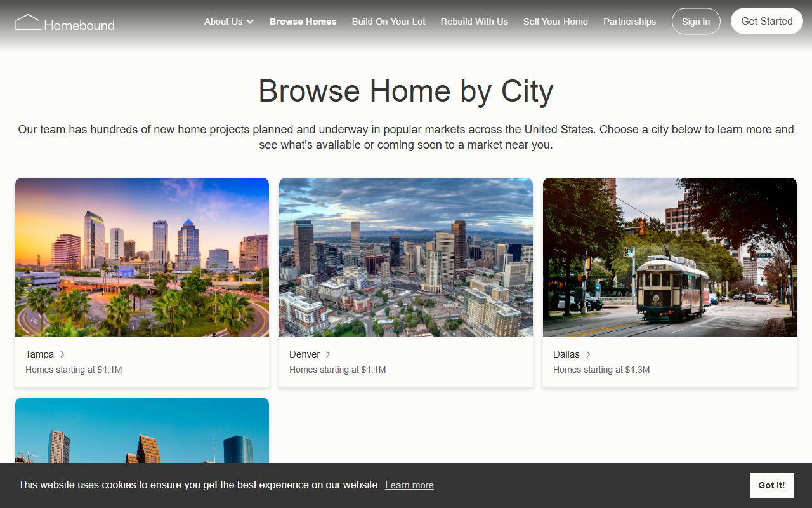Click Homes starting at $1.3M text
Viewport: 812px width, 508px height.
(601, 370)
